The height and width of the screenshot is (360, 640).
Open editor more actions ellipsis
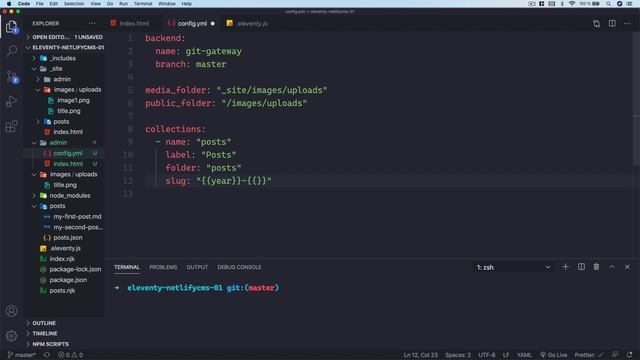(x=627, y=24)
